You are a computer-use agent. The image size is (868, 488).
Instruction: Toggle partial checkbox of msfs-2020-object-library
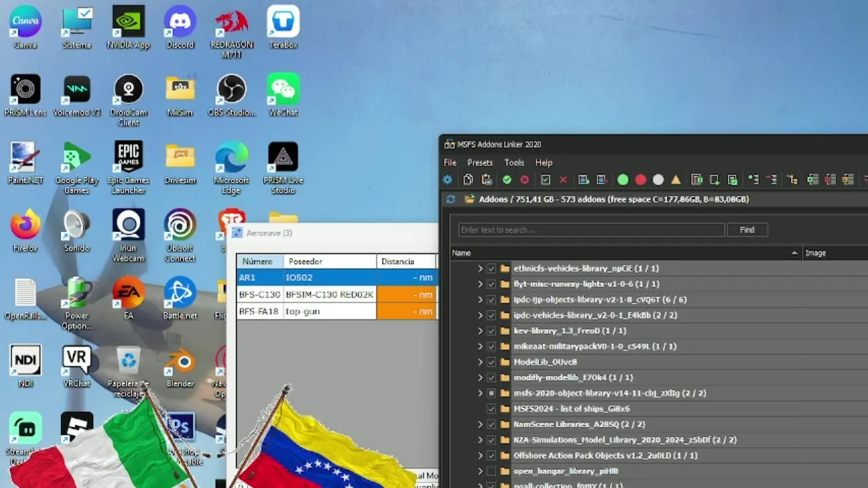coord(491,393)
